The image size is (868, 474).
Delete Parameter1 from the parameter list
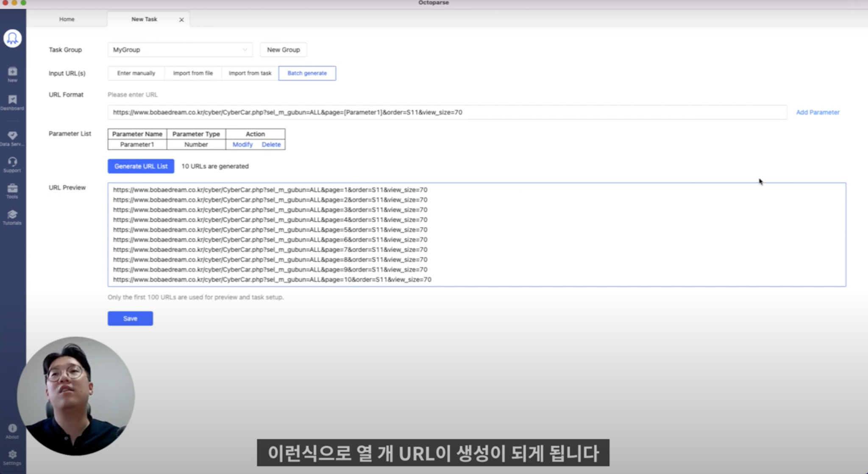click(271, 144)
